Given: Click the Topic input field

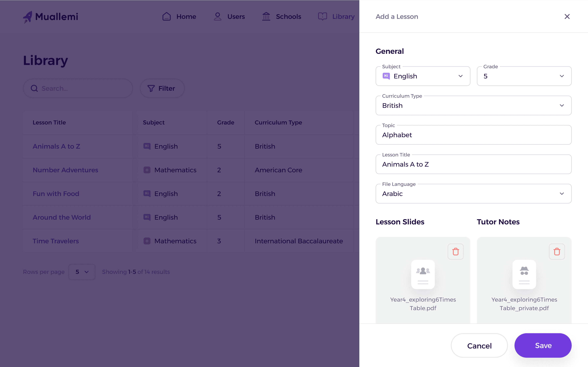Looking at the screenshot, I should coord(473,135).
